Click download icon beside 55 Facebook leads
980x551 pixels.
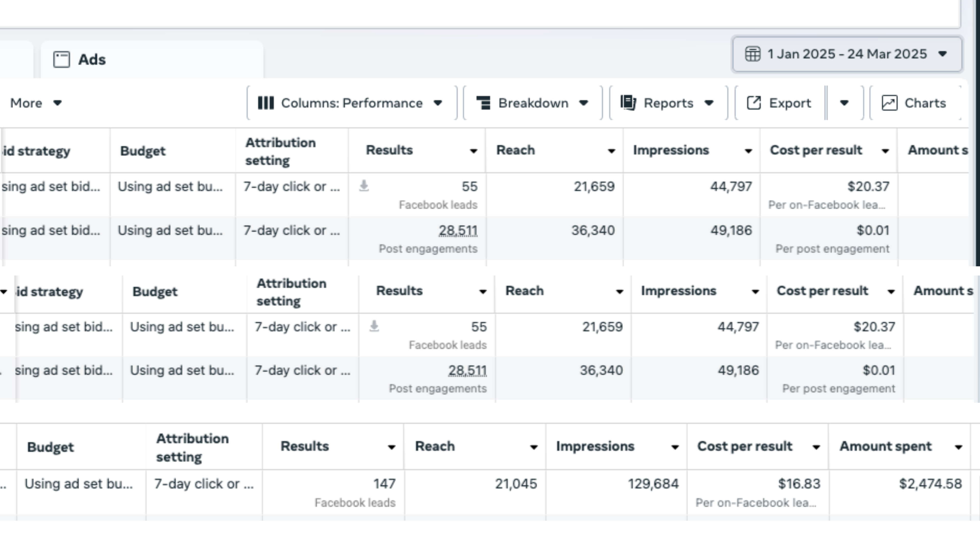point(364,186)
